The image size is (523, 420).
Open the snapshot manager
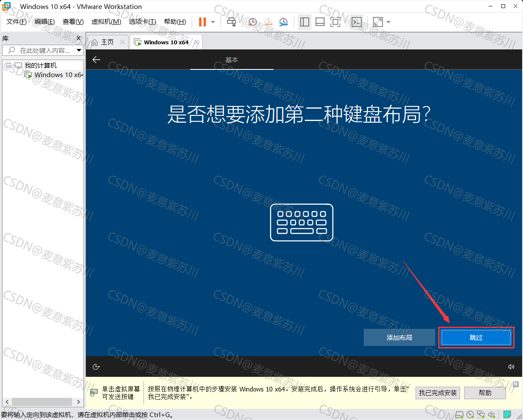click(x=284, y=22)
